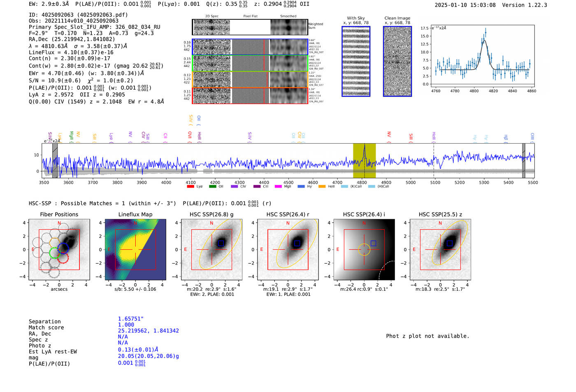Click the 2025-01-10 15:03:08 timestamp
Screen dimensions: 576x392
[x=465, y=5]
